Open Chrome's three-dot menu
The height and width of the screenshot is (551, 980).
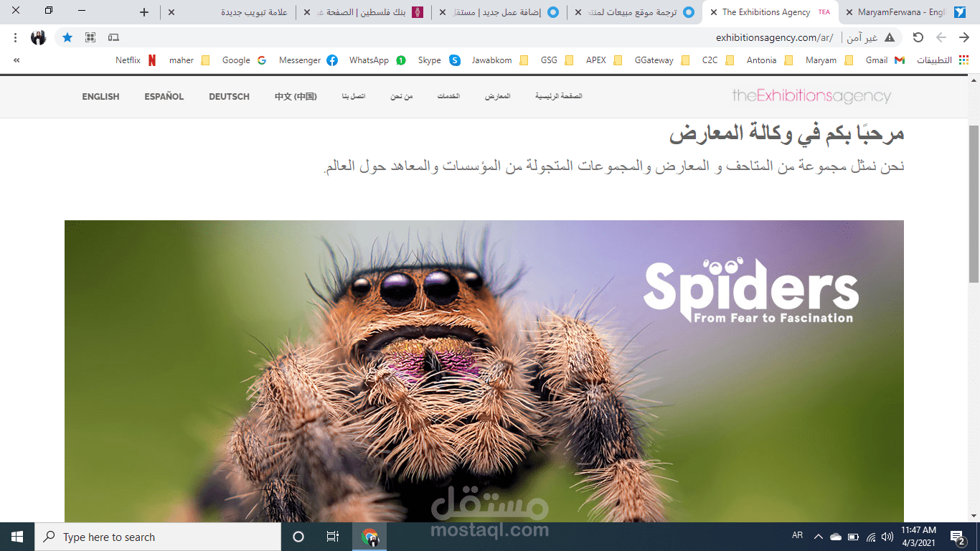pos(15,37)
